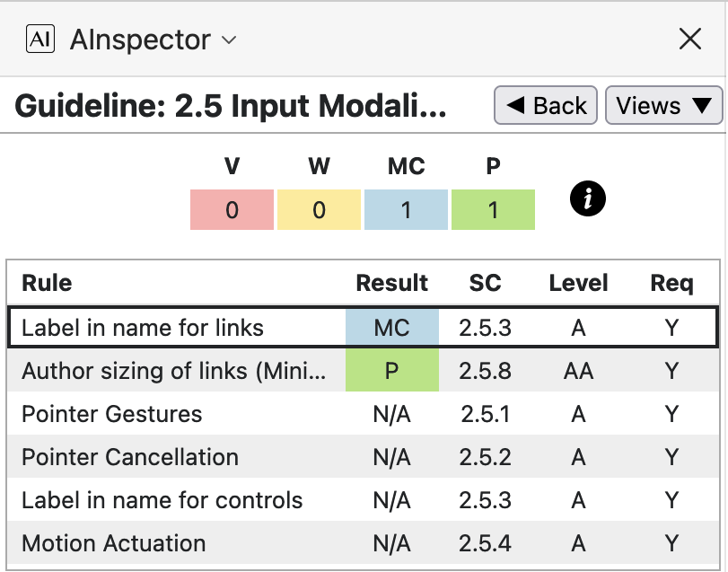
Task: Open the Views dropdown menu
Action: coord(663,106)
